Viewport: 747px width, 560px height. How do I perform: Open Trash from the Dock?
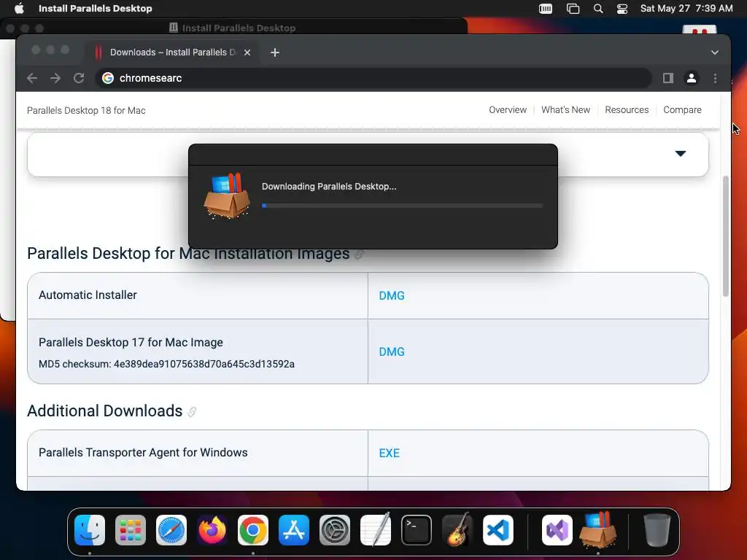pyautogui.click(x=657, y=530)
